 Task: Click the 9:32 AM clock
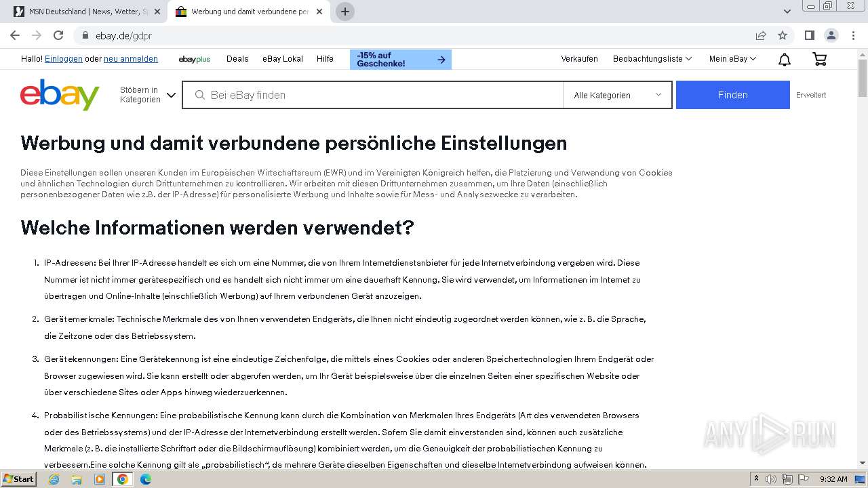[x=833, y=479]
